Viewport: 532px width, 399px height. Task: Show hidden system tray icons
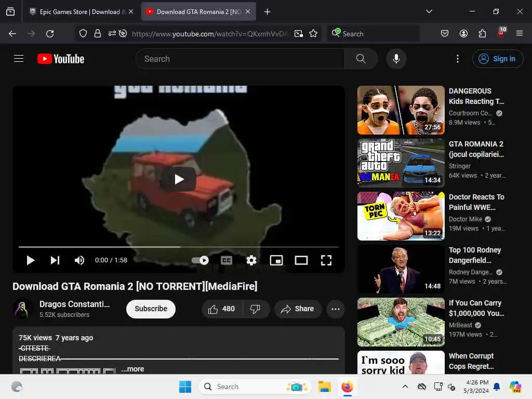(x=405, y=387)
